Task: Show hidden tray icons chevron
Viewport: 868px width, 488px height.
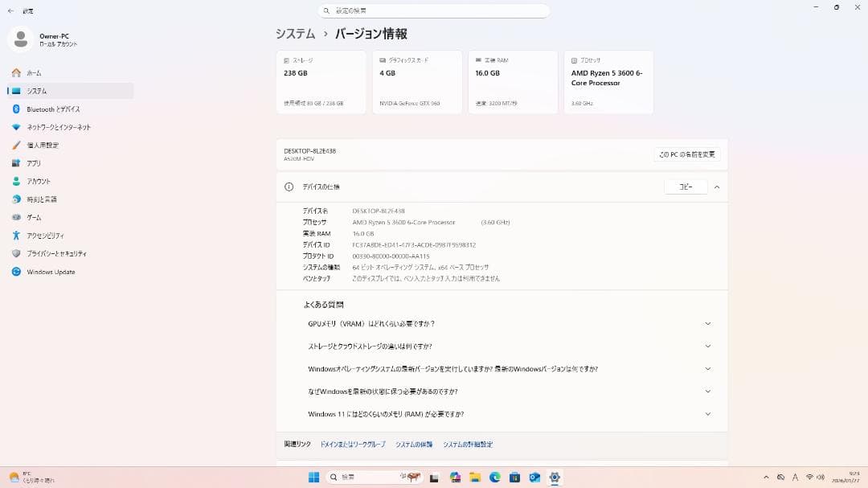Action: point(766,478)
